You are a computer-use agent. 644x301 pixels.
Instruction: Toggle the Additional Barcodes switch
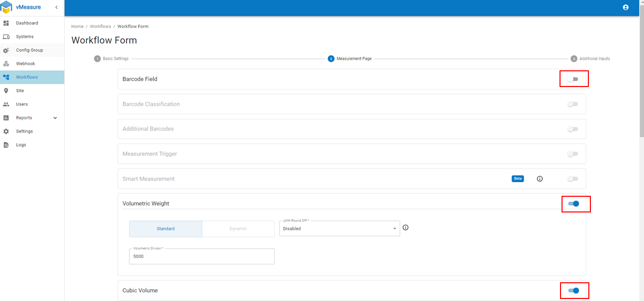click(x=573, y=129)
